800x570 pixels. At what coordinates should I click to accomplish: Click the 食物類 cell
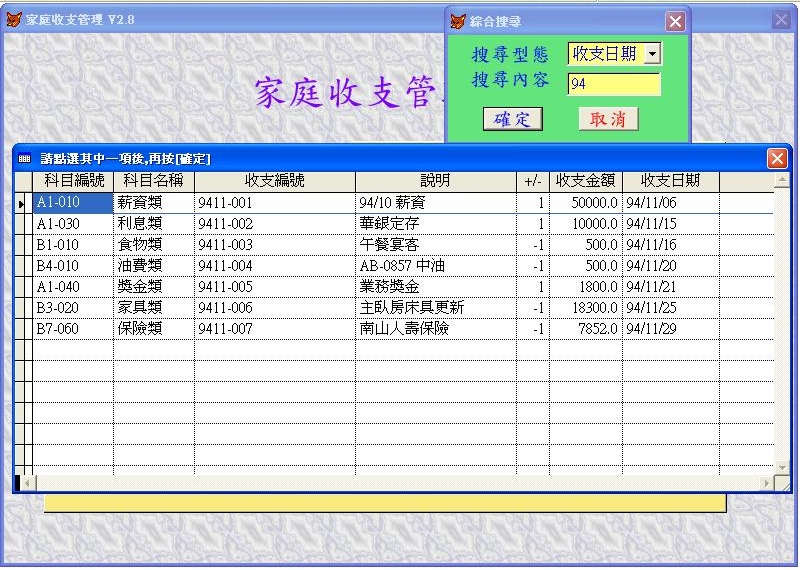point(154,245)
